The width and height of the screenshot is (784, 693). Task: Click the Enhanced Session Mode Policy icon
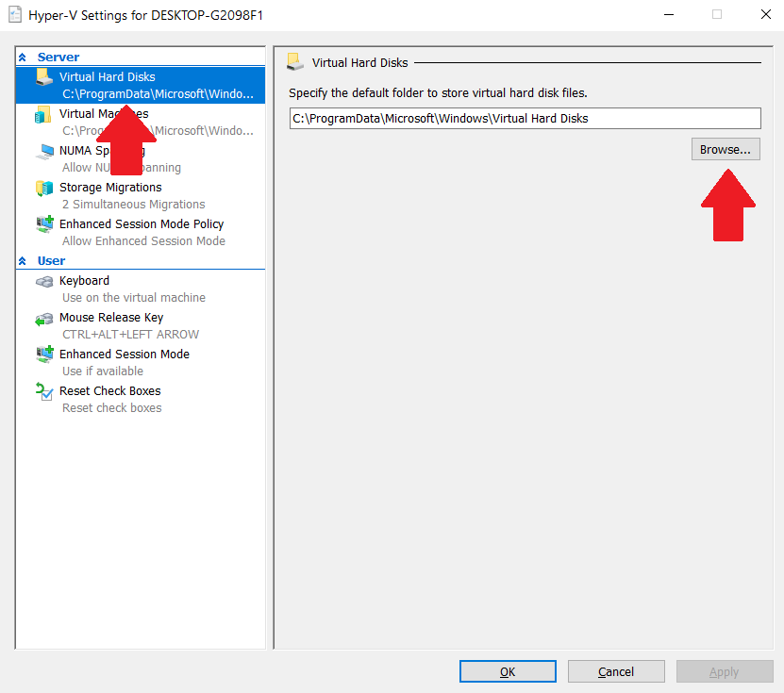coord(44,224)
